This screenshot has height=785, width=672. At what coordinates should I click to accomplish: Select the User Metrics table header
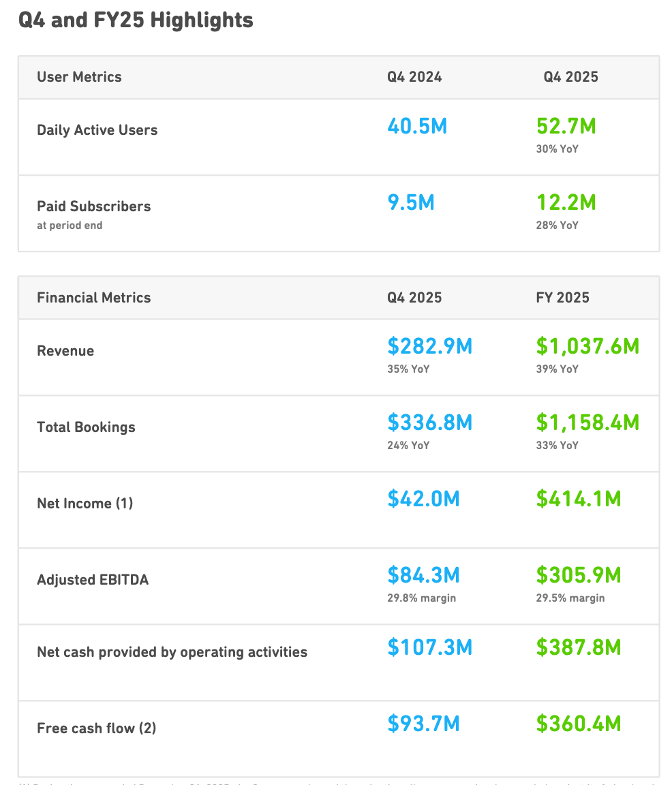[79, 77]
